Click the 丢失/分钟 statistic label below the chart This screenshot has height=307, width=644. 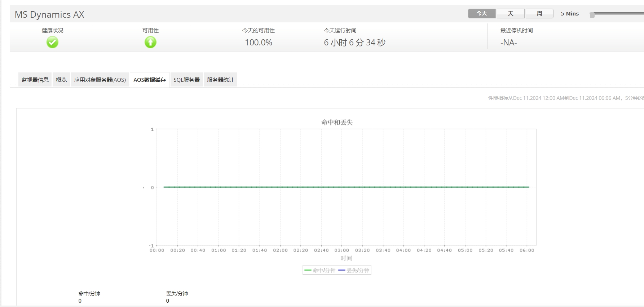177,293
